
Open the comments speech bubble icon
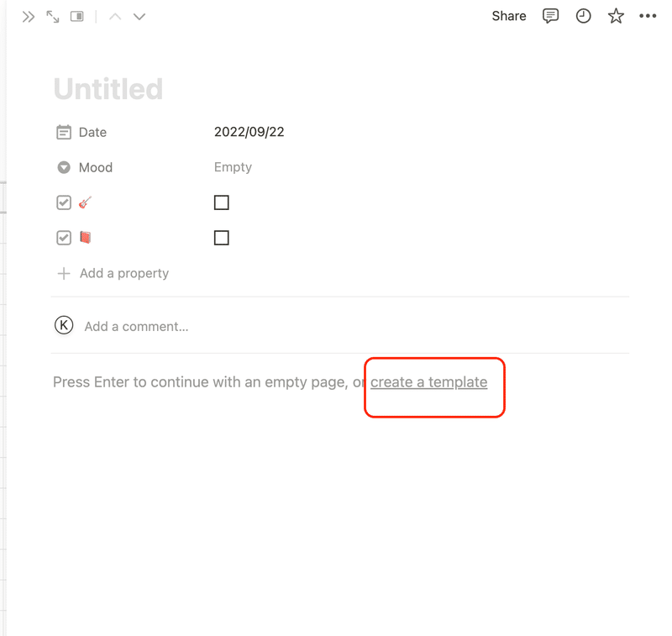(550, 16)
